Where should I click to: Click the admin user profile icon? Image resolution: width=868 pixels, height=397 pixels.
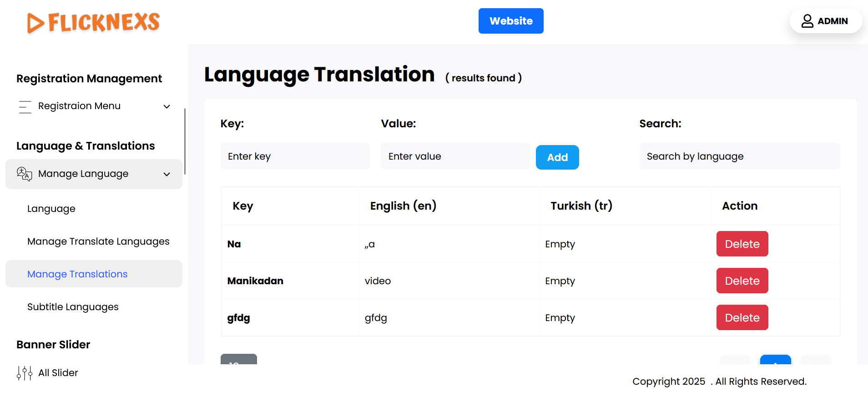click(x=807, y=21)
